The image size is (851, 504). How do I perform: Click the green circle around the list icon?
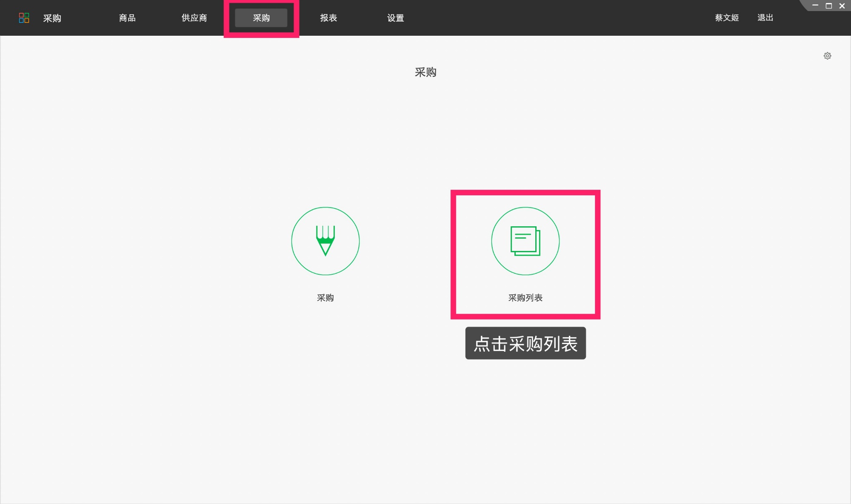pos(525,241)
